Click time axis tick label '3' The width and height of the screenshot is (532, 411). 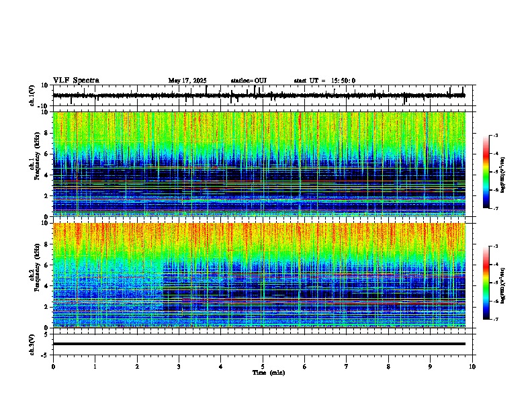click(179, 367)
